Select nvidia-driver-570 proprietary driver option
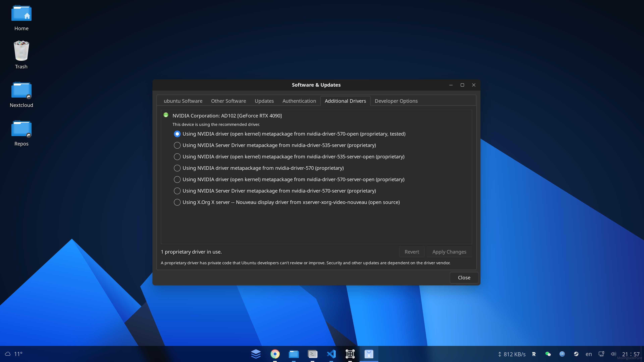The width and height of the screenshot is (644, 362). [x=177, y=168]
